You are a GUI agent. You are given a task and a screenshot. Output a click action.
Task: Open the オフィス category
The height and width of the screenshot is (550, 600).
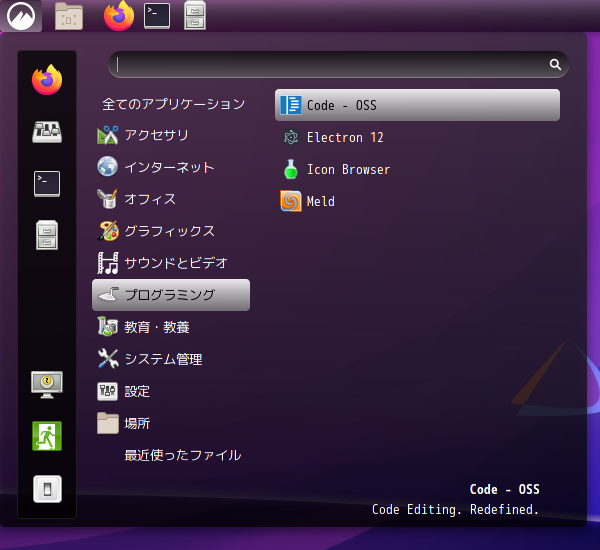[x=171, y=199]
